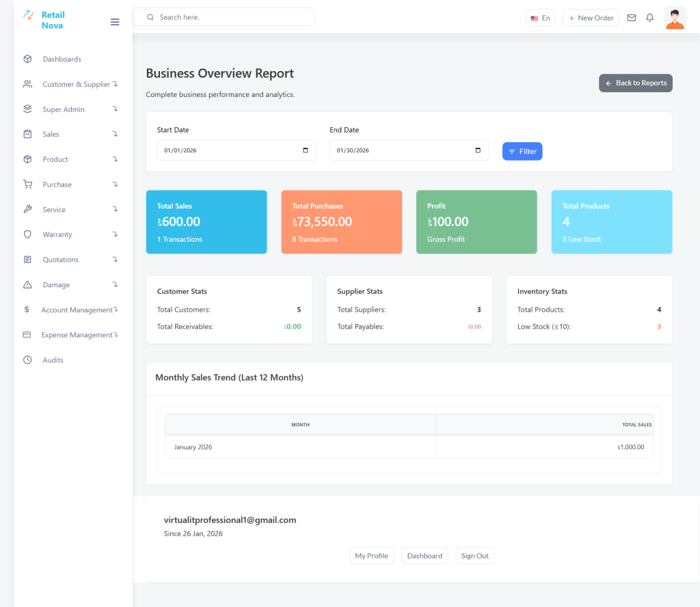Click the user avatar in top bar
The height and width of the screenshot is (607, 700).
[675, 18]
